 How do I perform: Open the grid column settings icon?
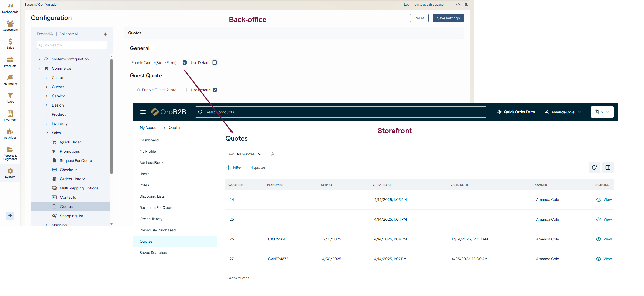pyautogui.click(x=608, y=167)
